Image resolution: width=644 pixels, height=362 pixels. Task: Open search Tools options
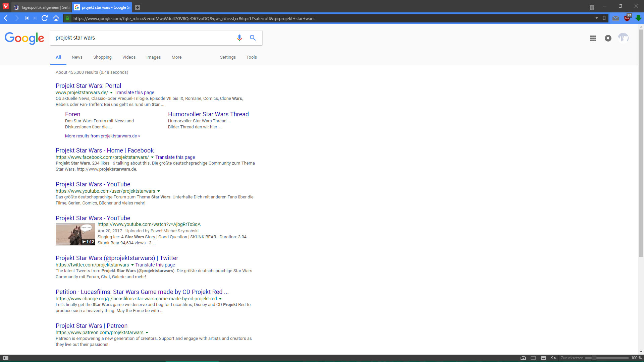point(252,57)
